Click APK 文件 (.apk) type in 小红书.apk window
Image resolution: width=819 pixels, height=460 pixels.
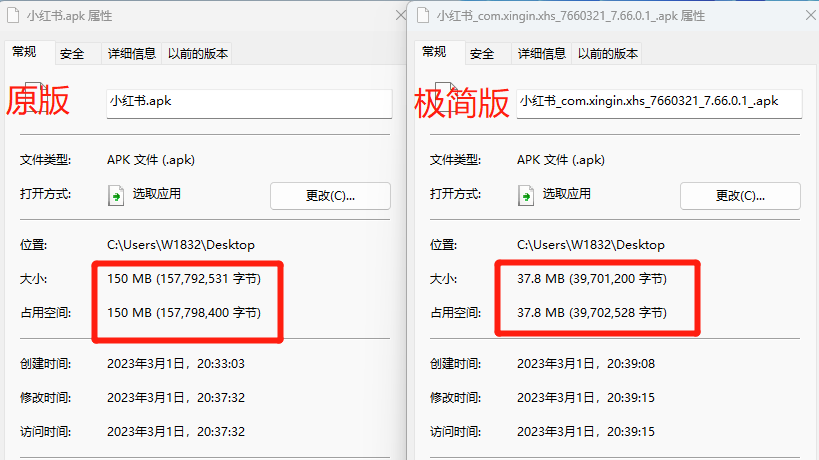pos(151,160)
